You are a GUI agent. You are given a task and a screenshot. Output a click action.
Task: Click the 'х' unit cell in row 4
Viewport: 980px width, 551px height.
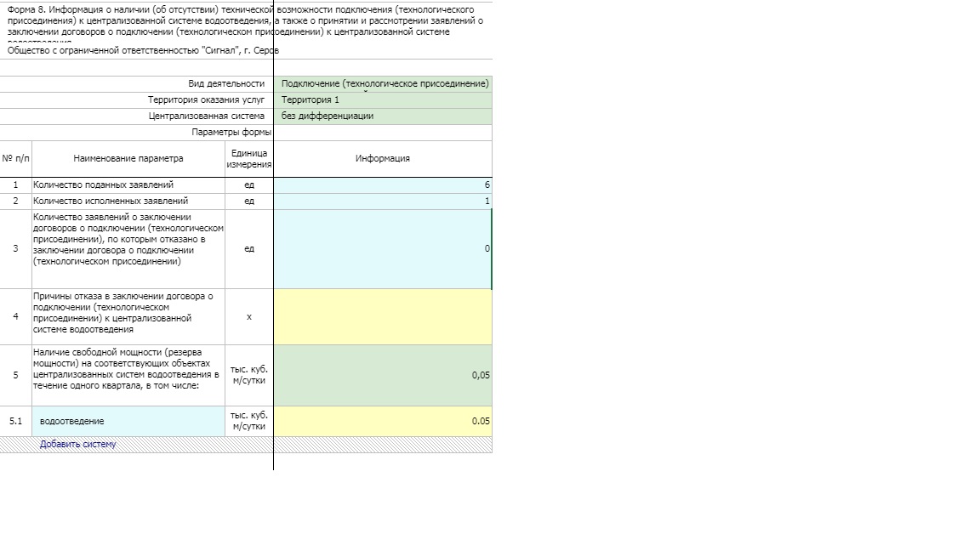pyautogui.click(x=248, y=316)
